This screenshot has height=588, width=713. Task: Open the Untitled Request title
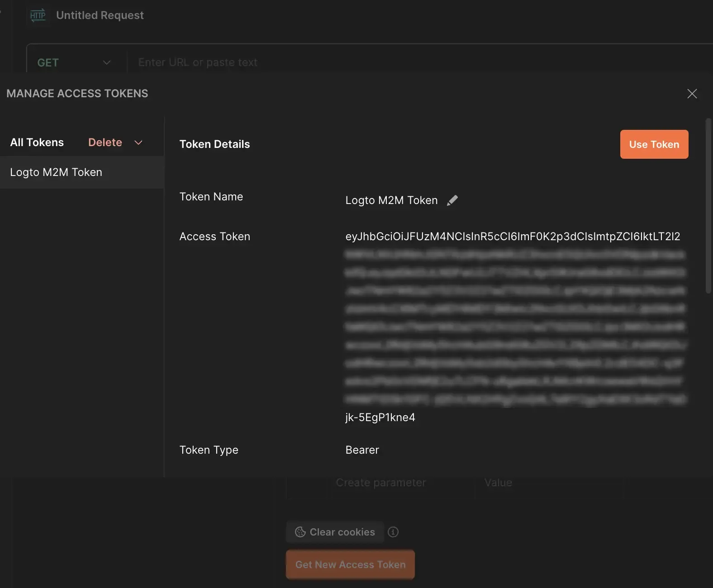[100, 15]
